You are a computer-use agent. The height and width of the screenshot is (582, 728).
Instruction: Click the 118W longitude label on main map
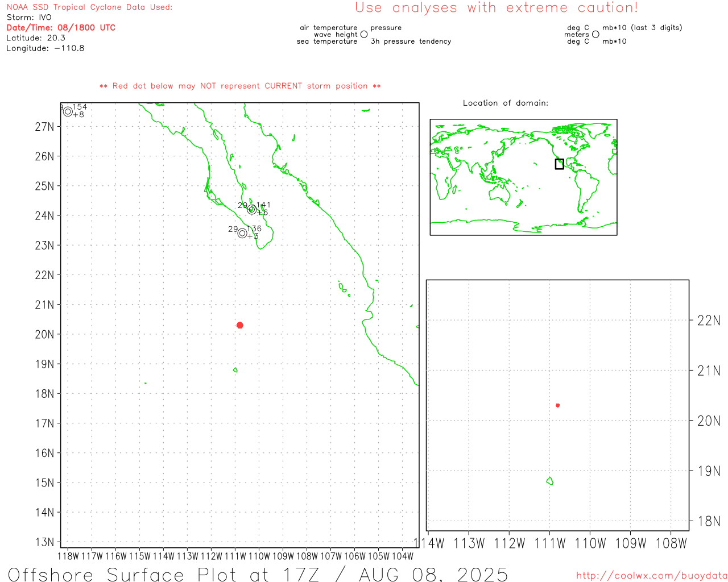[x=68, y=556]
